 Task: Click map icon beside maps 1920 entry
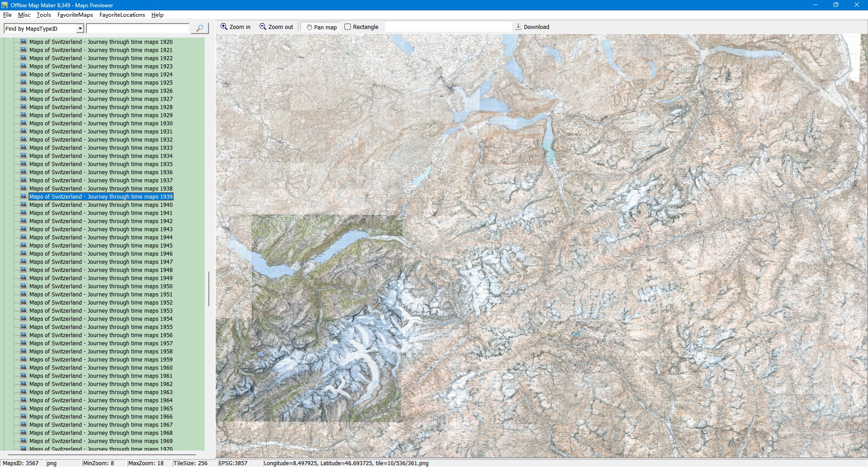tap(24, 42)
